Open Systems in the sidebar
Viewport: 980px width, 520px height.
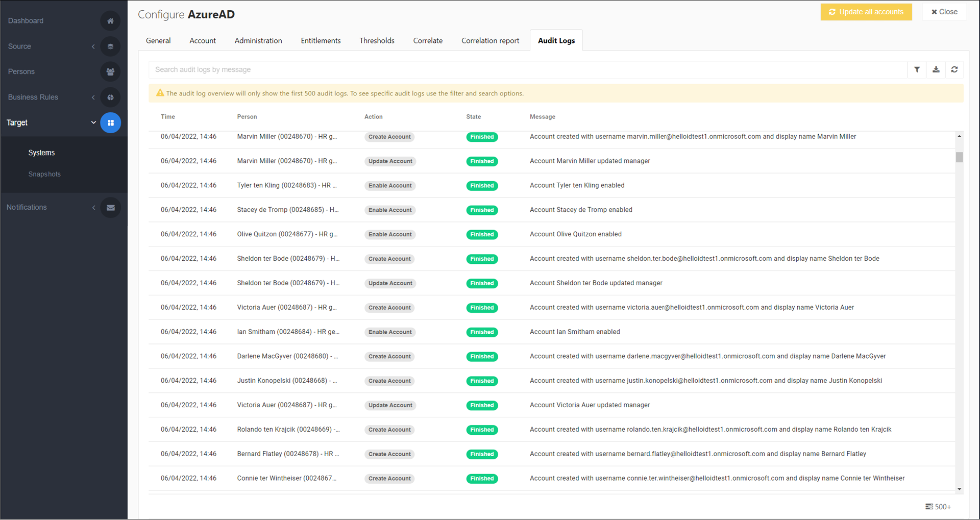click(41, 153)
